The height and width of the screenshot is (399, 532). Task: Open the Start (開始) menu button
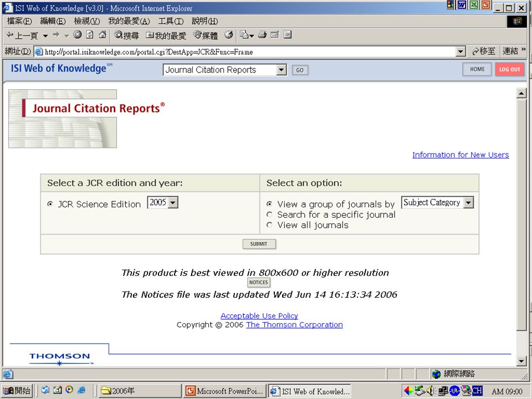point(16,391)
